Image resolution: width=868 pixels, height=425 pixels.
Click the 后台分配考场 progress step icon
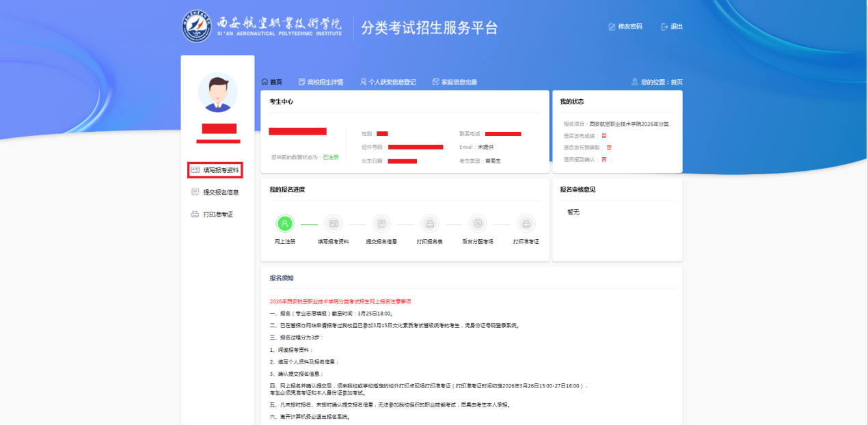[478, 223]
